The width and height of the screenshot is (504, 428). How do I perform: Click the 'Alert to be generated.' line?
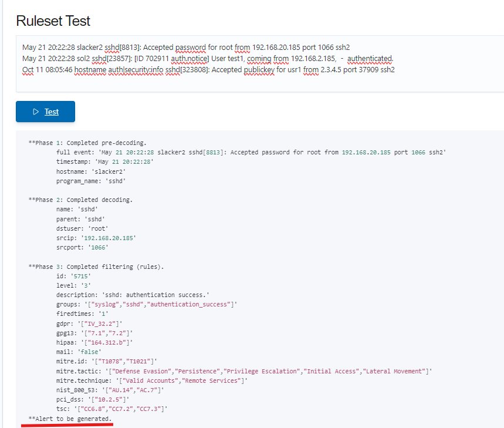coord(70,419)
